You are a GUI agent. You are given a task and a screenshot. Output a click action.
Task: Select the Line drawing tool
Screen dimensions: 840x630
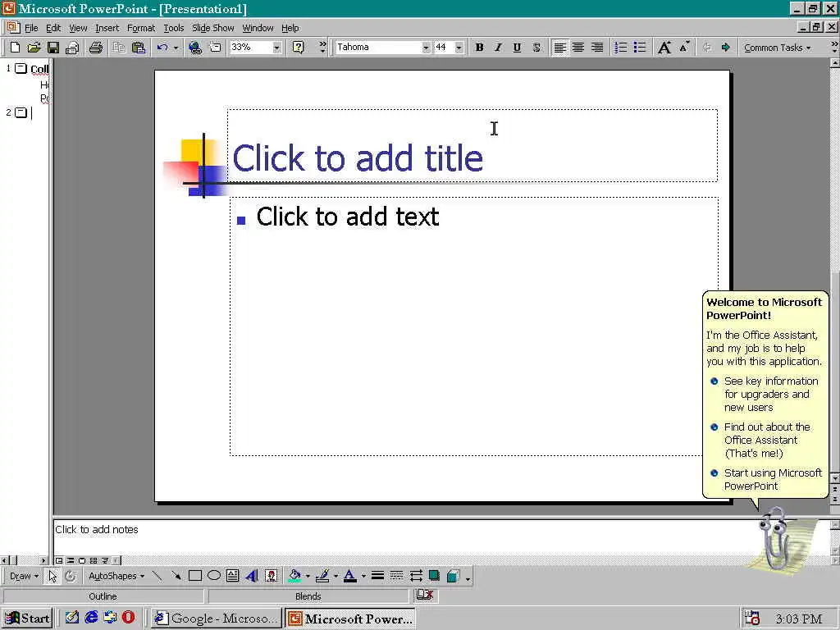(157, 576)
